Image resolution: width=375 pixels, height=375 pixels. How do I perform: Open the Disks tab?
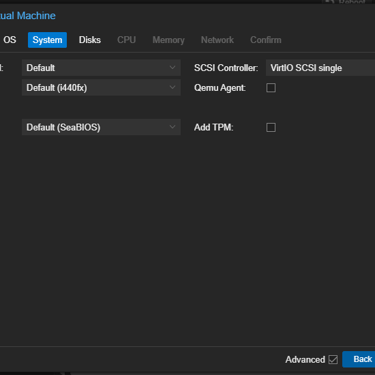click(x=90, y=40)
